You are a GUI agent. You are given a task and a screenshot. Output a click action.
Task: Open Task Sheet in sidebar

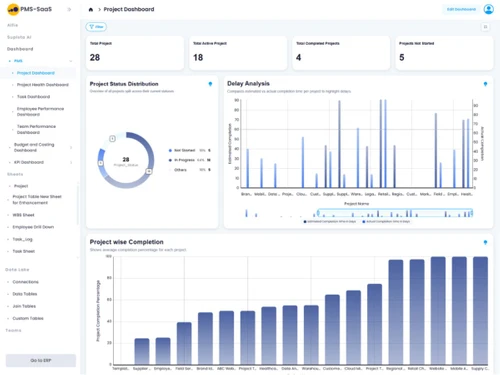point(24,251)
